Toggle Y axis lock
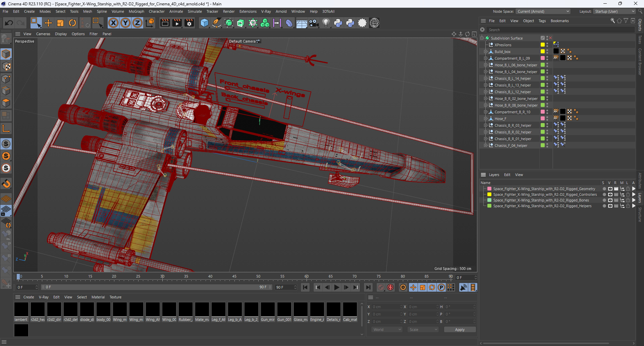Screen dimensions: 644x346 click(x=125, y=23)
